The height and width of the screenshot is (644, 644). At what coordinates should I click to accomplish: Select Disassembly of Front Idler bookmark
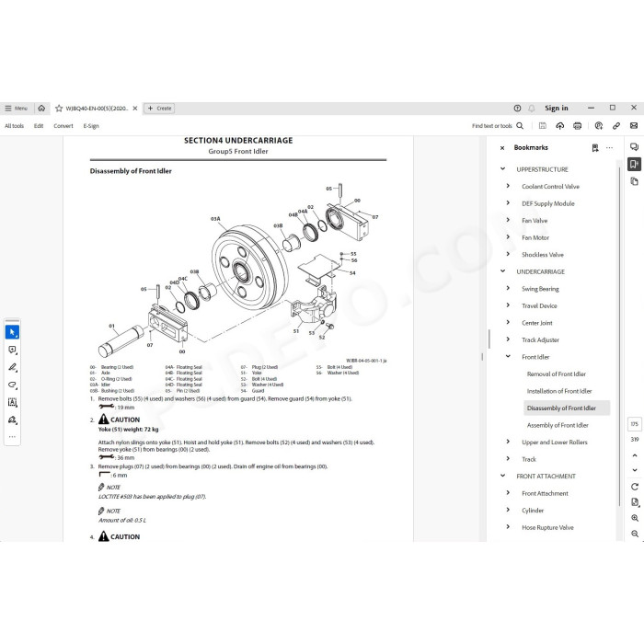tap(567, 408)
